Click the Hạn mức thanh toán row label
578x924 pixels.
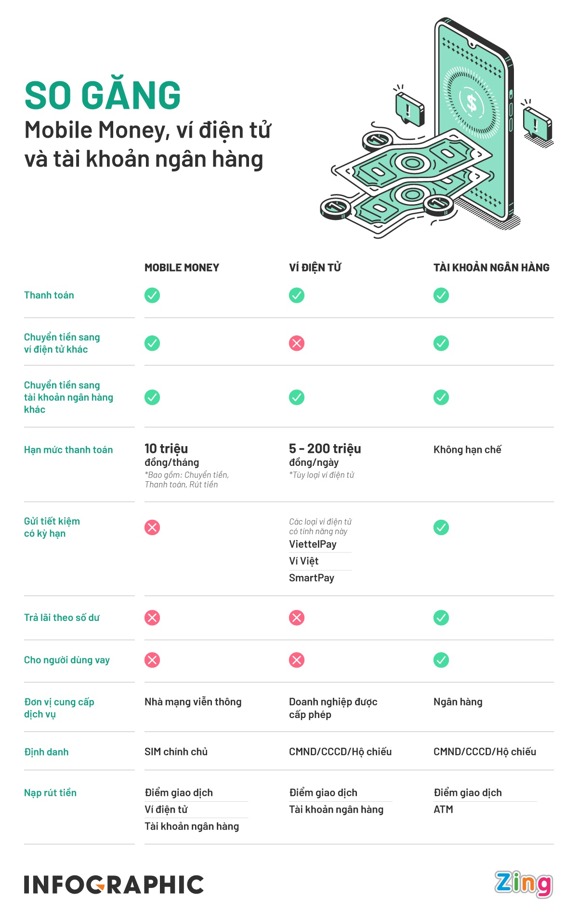(68, 450)
